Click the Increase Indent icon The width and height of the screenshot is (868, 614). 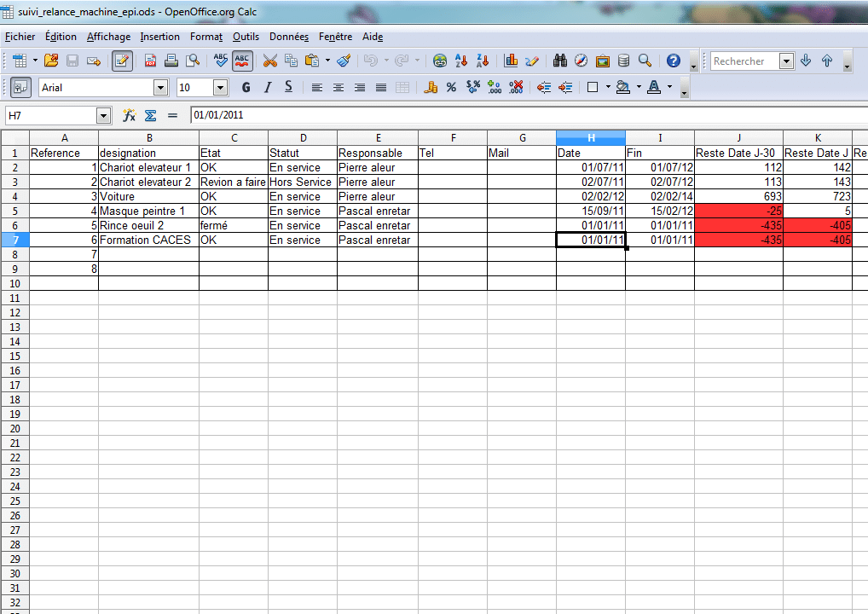(x=565, y=87)
